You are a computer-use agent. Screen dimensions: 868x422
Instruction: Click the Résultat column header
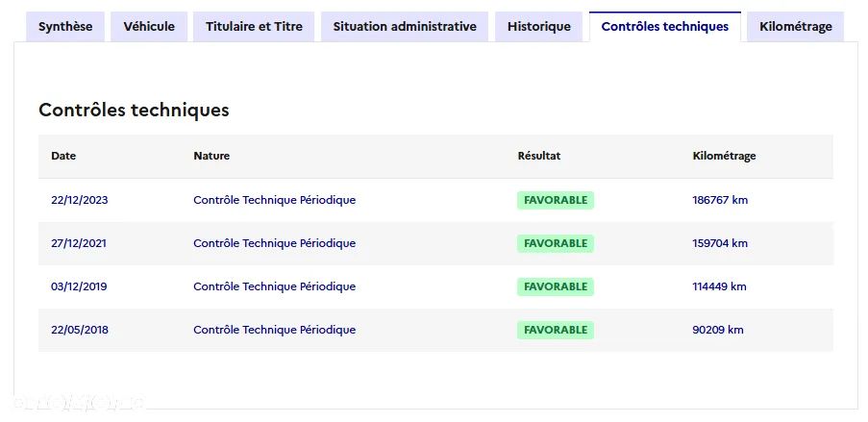[x=539, y=156]
